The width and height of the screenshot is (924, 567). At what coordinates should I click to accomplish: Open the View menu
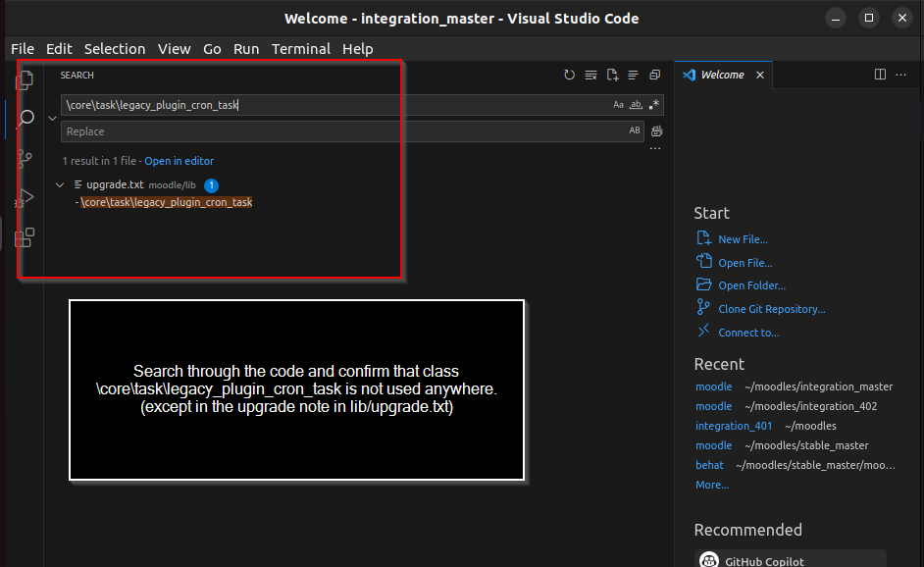pyautogui.click(x=174, y=49)
